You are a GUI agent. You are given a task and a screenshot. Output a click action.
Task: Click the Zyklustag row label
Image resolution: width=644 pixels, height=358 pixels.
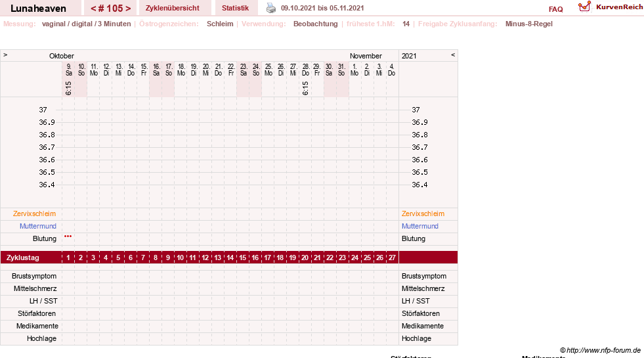pos(23,257)
